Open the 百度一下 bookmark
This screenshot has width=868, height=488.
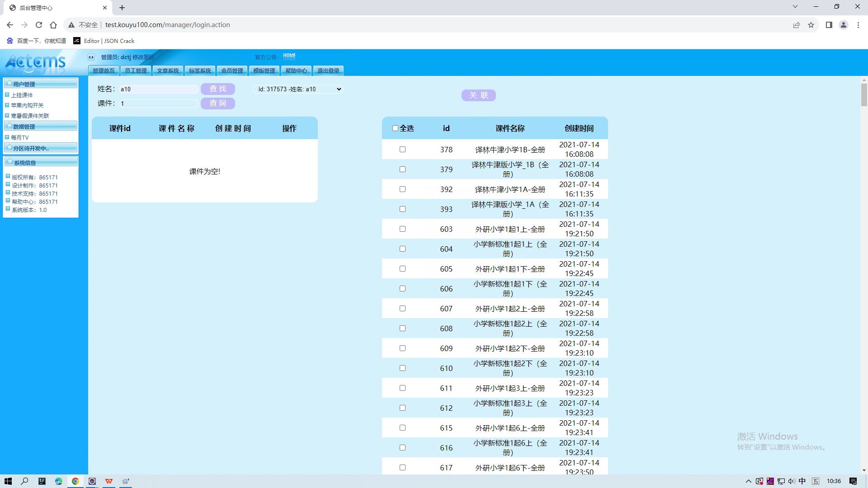[x=36, y=41]
